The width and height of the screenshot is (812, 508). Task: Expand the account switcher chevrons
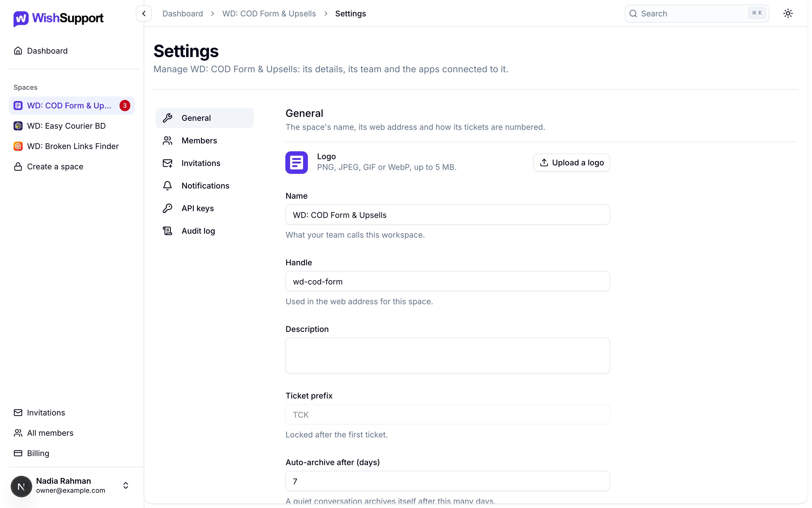[126, 486]
